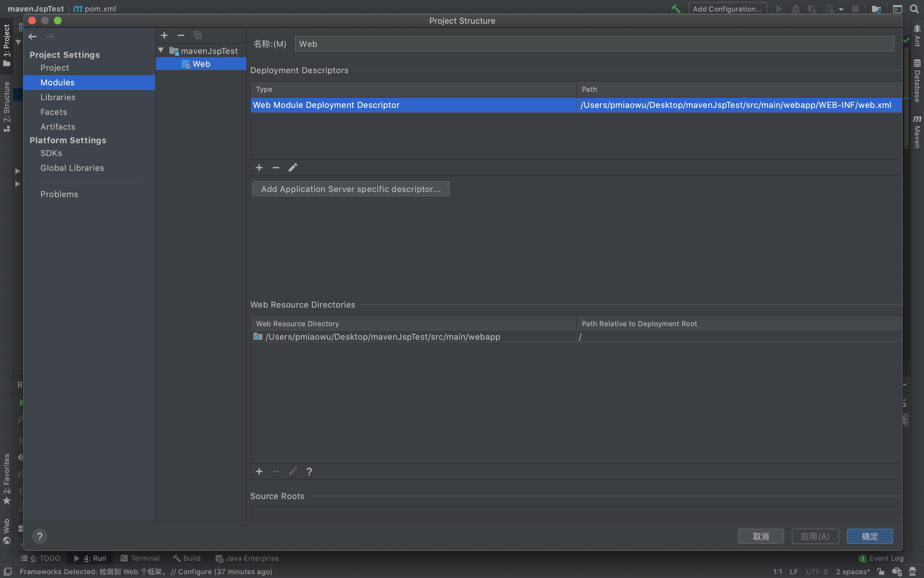This screenshot has height=578, width=924.
Task: Open web resource directories help question mark
Action: point(309,471)
